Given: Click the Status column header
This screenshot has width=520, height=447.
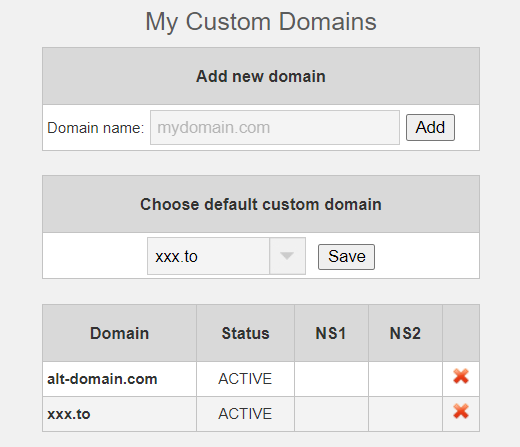Looking at the screenshot, I should 245,333.
